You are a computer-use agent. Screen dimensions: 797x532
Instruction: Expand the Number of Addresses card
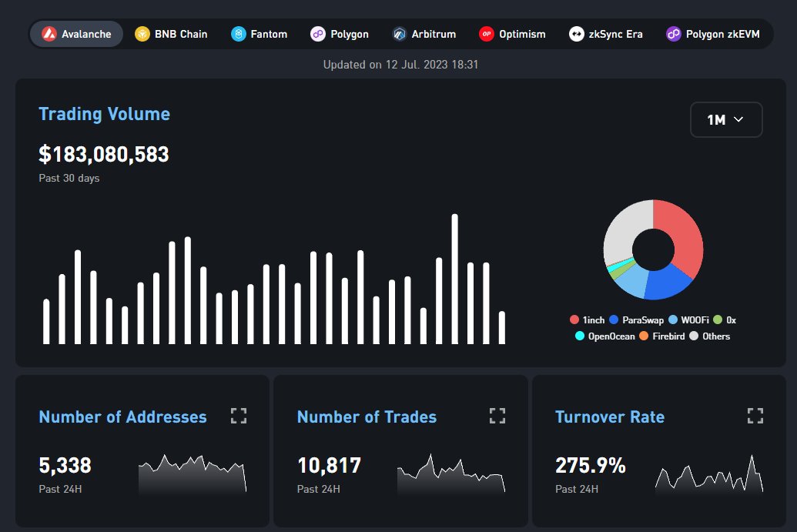[239, 415]
